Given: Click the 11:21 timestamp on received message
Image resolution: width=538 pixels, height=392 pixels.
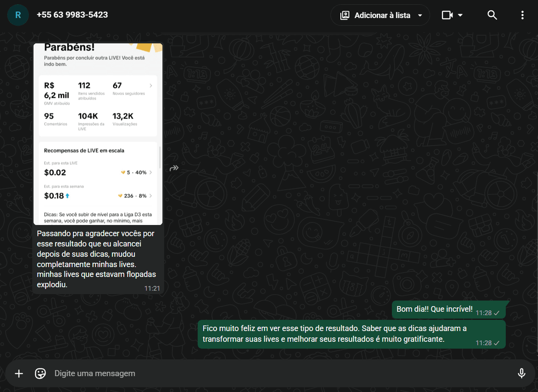Looking at the screenshot, I should [x=152, y=289].
